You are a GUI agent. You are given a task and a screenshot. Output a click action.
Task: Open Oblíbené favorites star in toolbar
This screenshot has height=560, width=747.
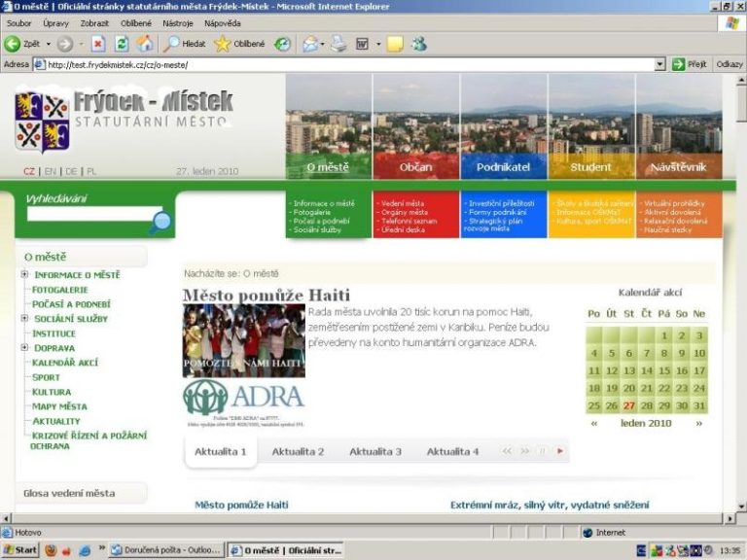pos(239,44)
